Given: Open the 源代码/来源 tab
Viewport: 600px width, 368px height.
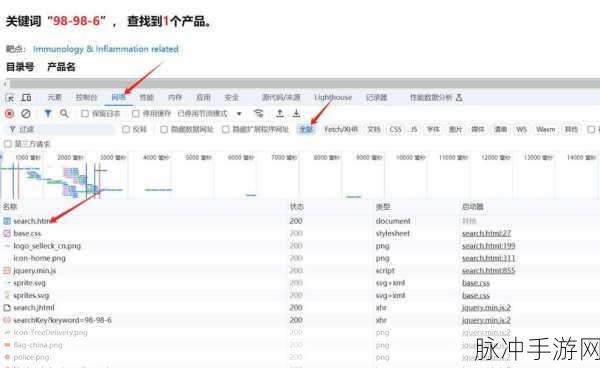Looking at the screenshot, I should click(x=281, y=98).
